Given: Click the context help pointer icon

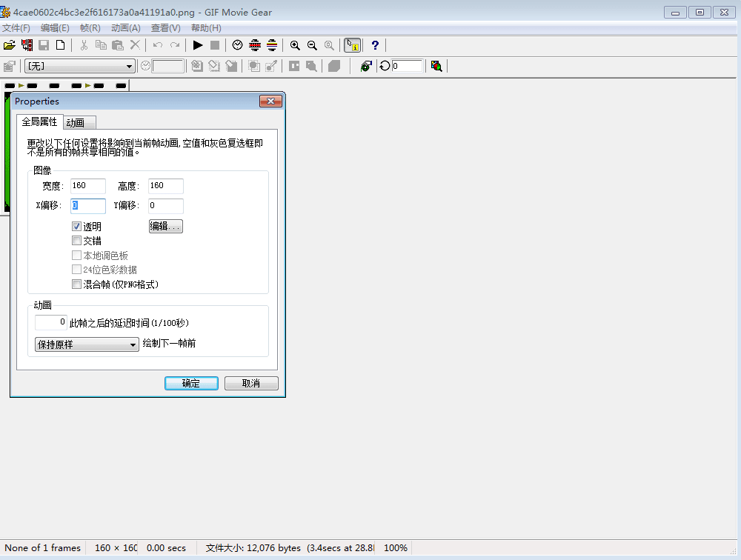Looking at the screenshot, I should [352, 45].
